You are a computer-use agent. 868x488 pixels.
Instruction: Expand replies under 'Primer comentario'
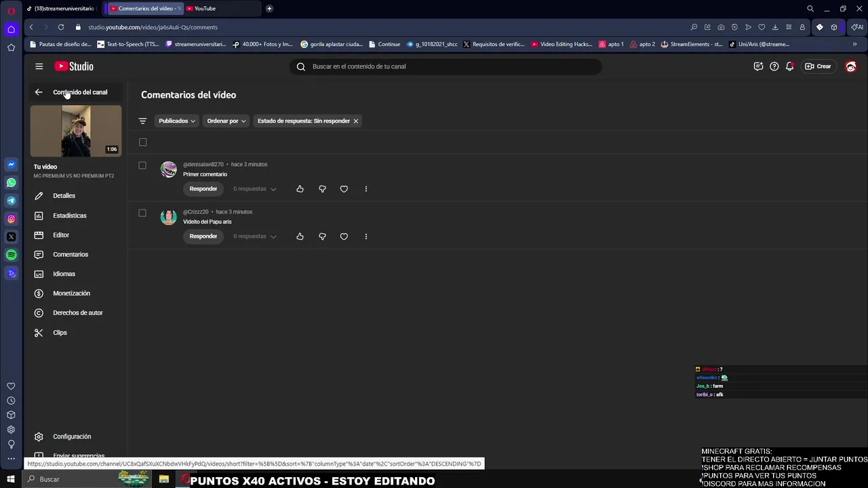tap(255, 189)
